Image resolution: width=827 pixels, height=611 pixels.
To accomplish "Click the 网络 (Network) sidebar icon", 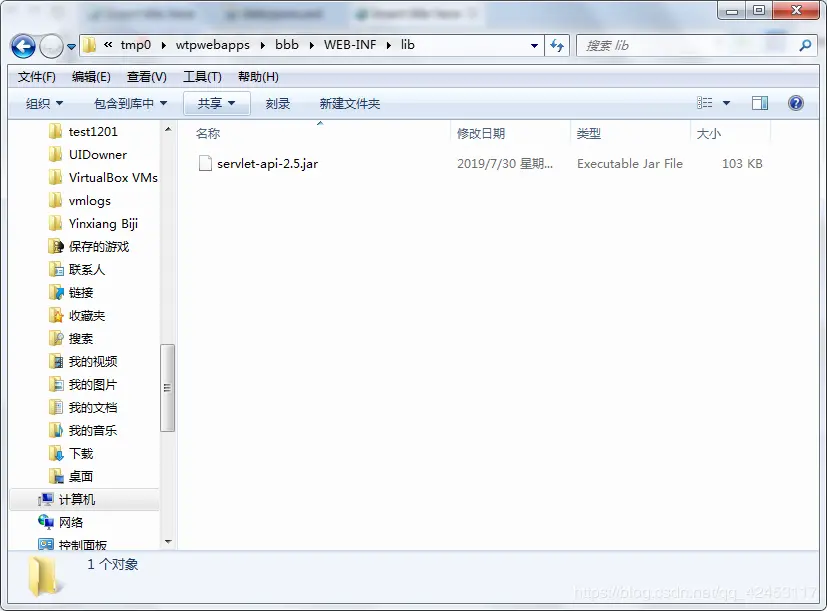I will (x=48, y=522).
